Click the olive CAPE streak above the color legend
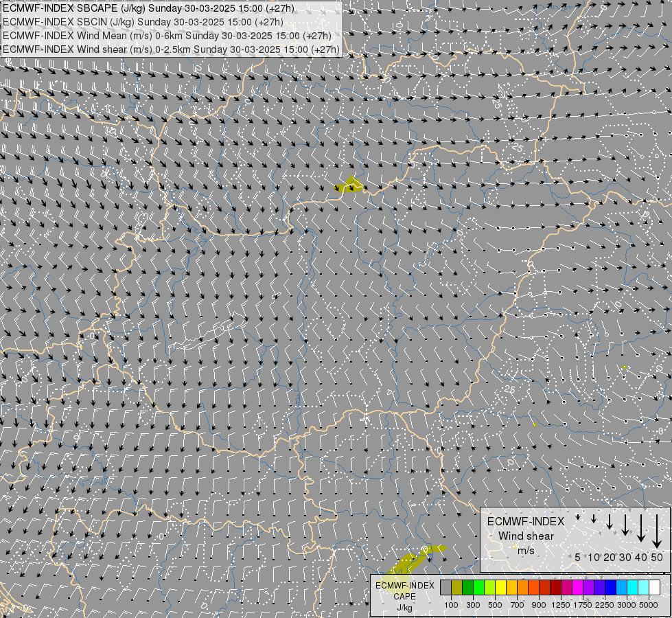 [x=415, y=559]
